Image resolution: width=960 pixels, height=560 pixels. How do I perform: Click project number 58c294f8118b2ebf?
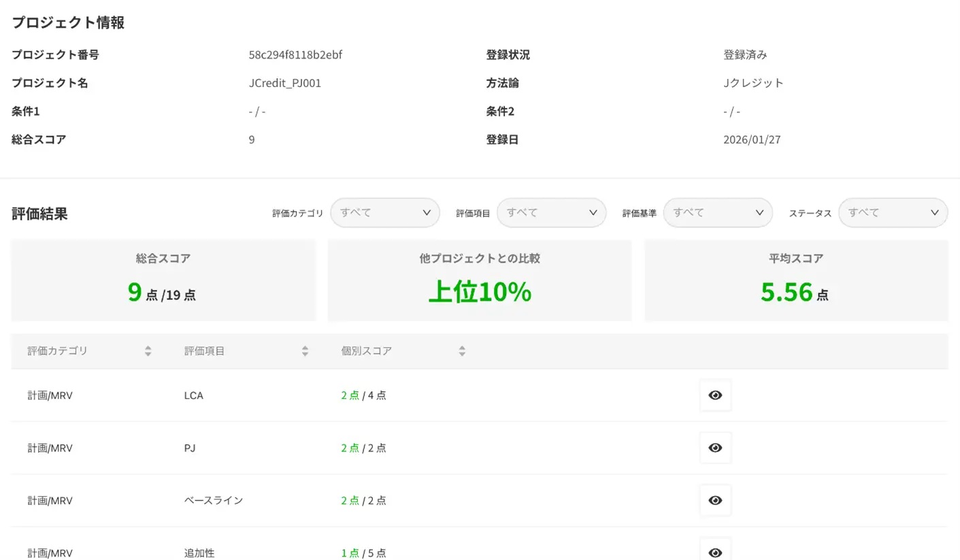tap(295, 54)
